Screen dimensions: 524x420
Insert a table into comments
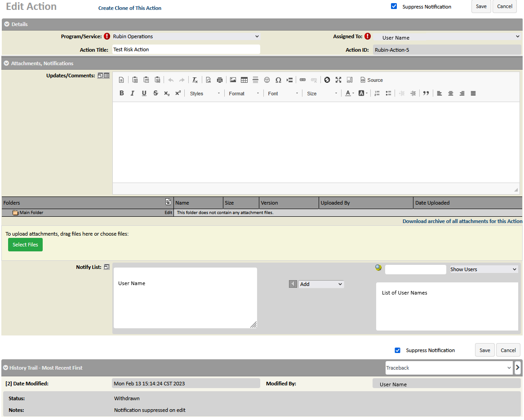tap(244, 80)
